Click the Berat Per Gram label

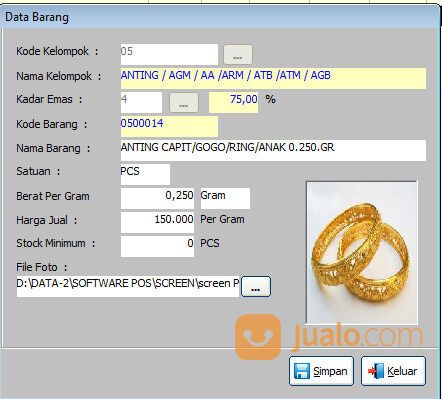click(x=53, y=196)
